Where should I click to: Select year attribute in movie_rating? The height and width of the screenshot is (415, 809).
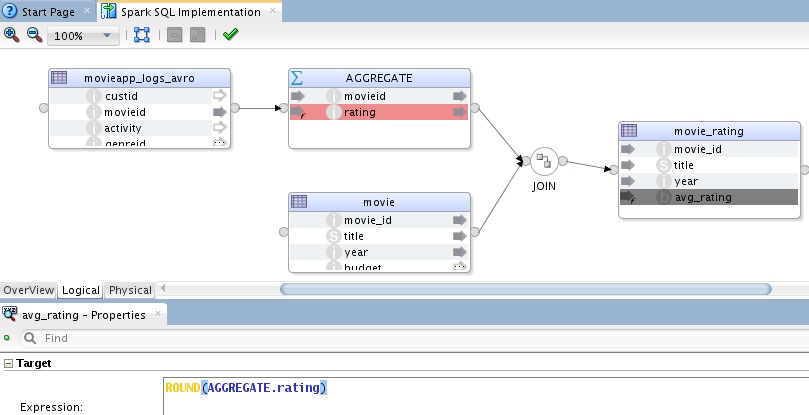click(709, 181)
